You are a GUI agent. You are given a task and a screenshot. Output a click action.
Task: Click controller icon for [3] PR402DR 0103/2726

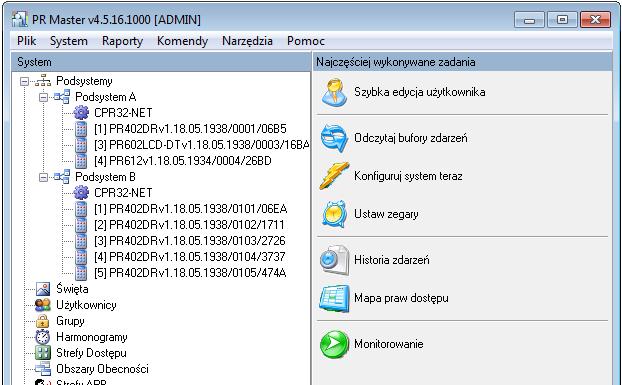coord(81,241)
